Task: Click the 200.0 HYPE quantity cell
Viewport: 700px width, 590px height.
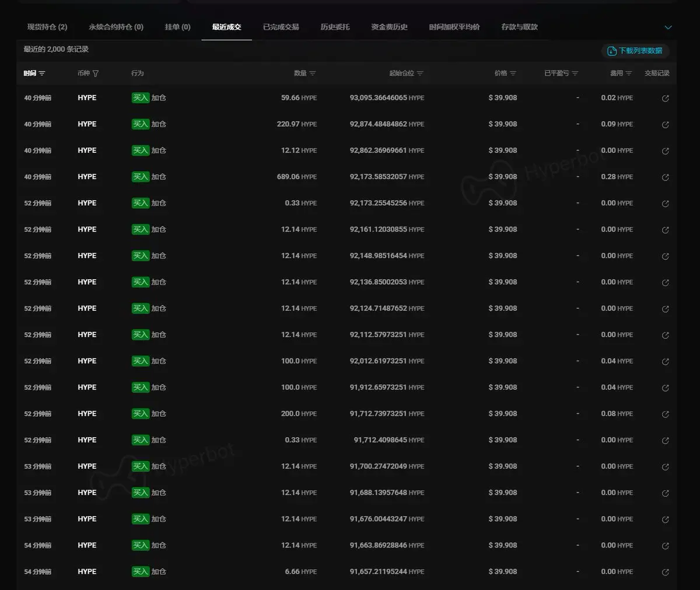Action: tap(299, 414)
